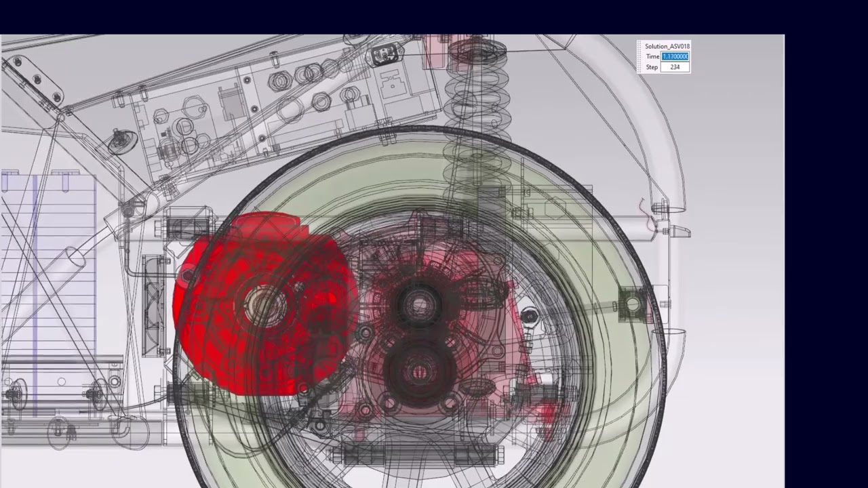
Task: Click the Solution_ASV018 label
Action: (667, 47)
